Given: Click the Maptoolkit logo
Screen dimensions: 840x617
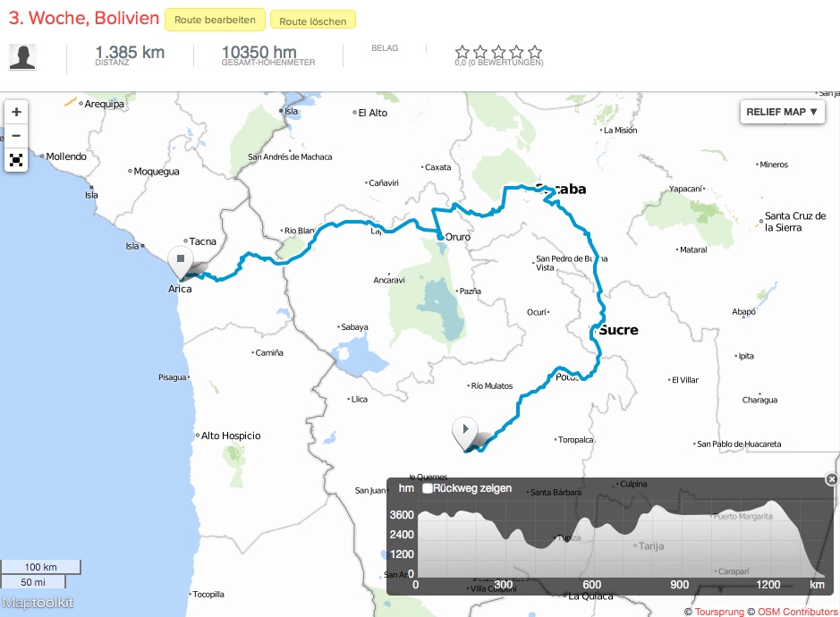Looking at the screenshot, I should coord(37,603).
